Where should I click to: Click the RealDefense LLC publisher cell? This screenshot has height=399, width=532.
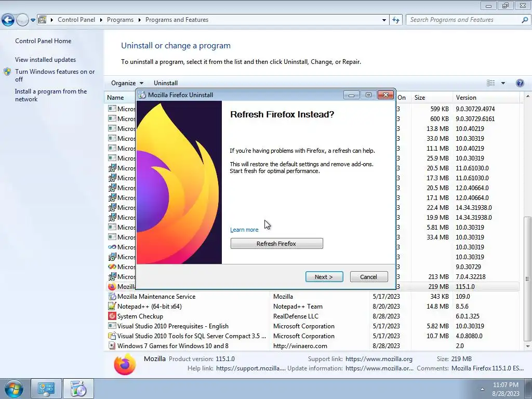(296, 316)
